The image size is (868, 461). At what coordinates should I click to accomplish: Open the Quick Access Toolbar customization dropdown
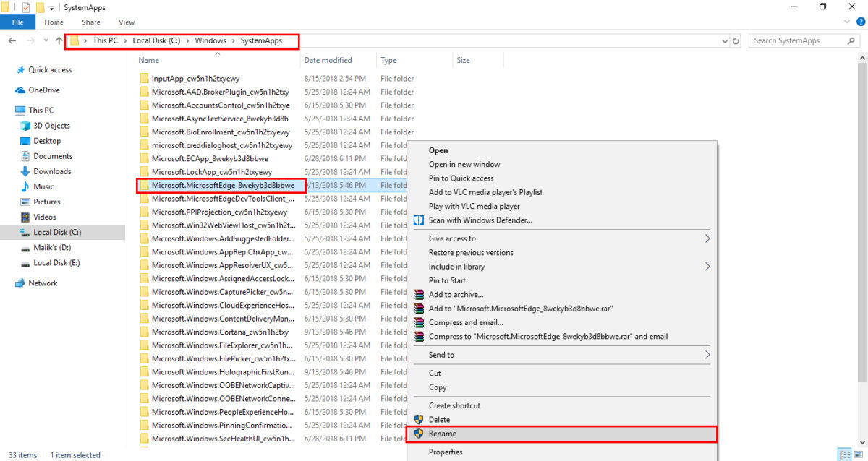[x=51, y=7]
